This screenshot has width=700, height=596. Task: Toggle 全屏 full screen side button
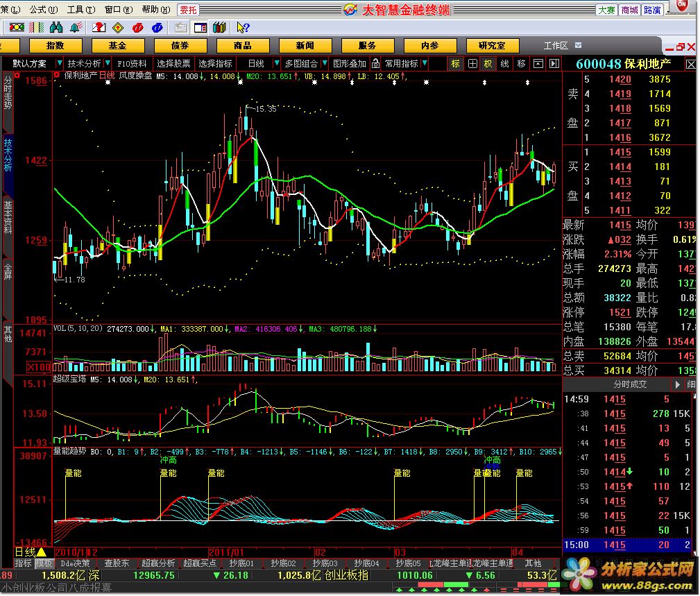click(x=8, y=271)
